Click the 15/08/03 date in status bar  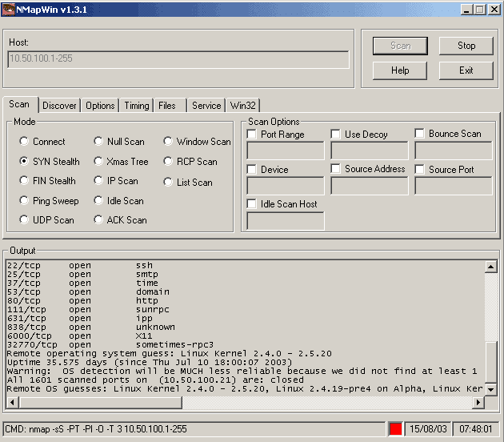428,429
